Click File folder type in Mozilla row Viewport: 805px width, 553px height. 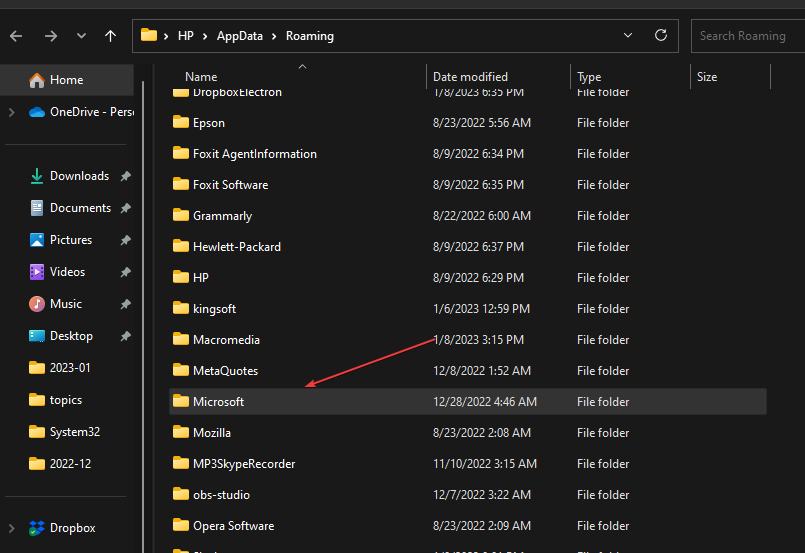point(603,433)
